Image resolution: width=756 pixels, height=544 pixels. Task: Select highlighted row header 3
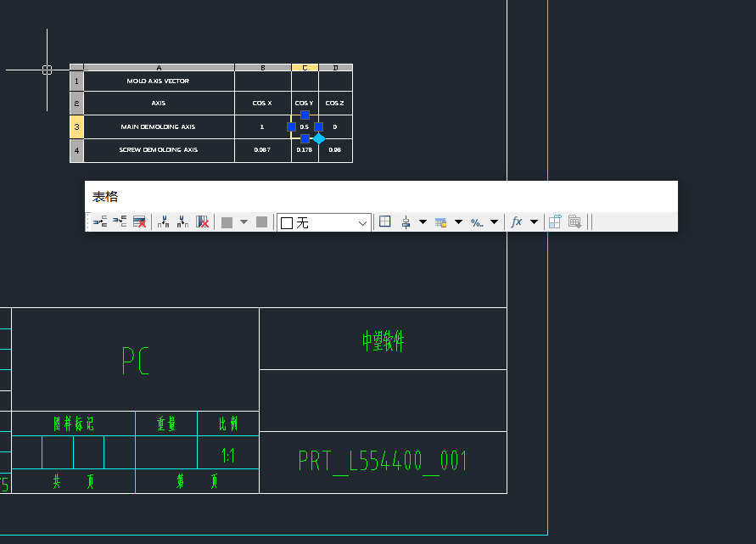point(76,126)
